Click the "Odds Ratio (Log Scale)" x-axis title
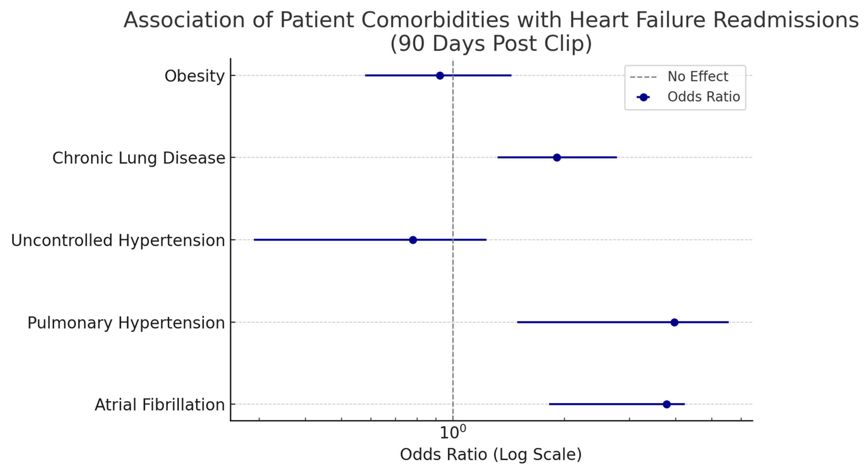The height and width of the screenshot is (471, 868). tap(491, 455)
